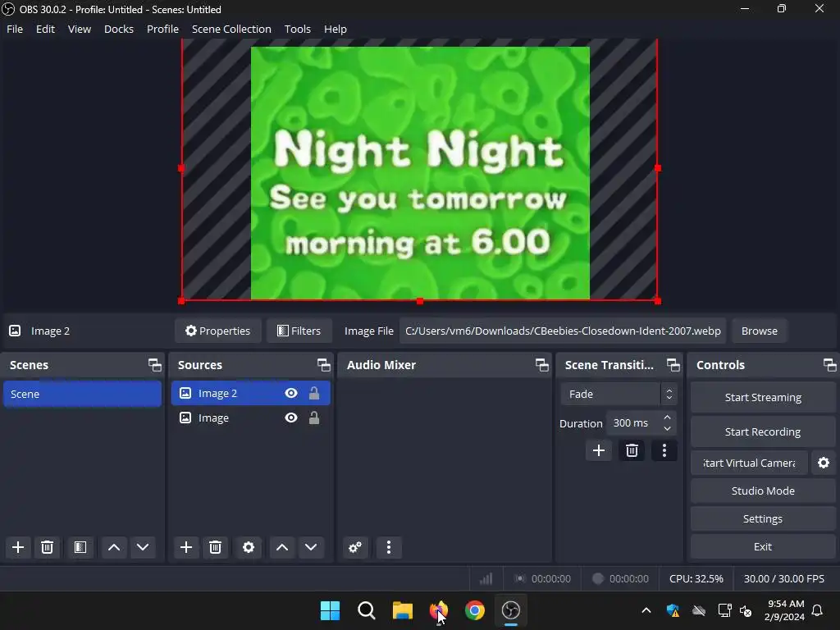Pop out the Scene Transitions dock

[x=673, y=365]
